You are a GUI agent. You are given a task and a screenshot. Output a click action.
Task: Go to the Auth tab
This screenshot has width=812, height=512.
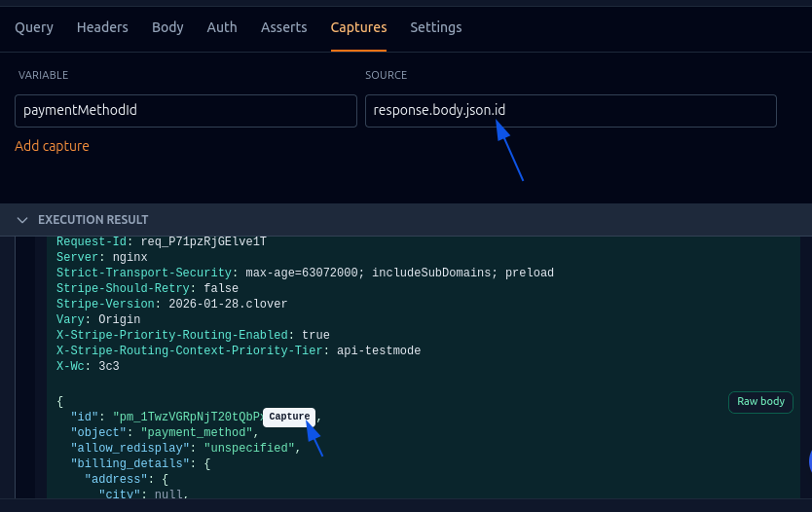222,27
